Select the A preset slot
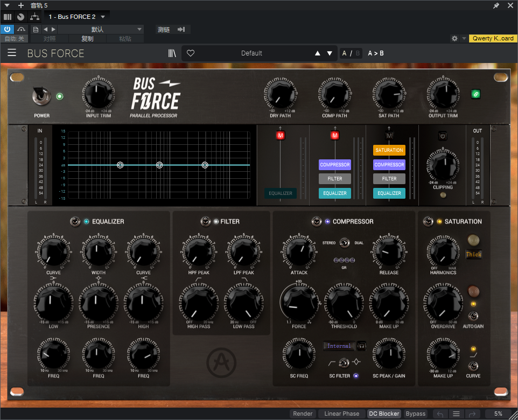Viewport: 518px width, 420px height. click(x=344, y=53)
